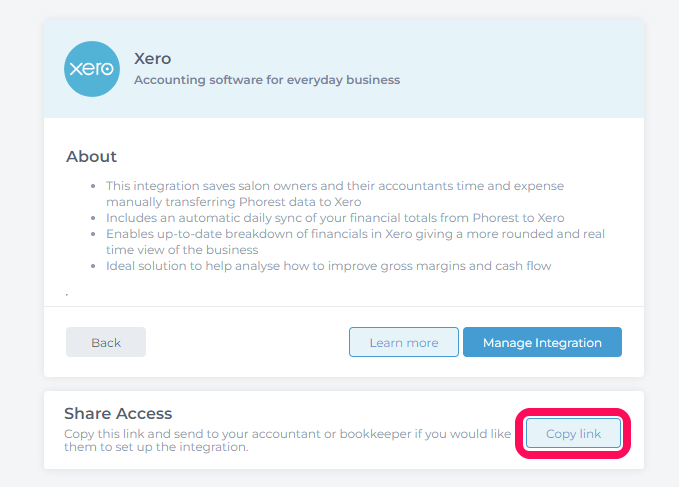Click the About section heading

(91, 156)
